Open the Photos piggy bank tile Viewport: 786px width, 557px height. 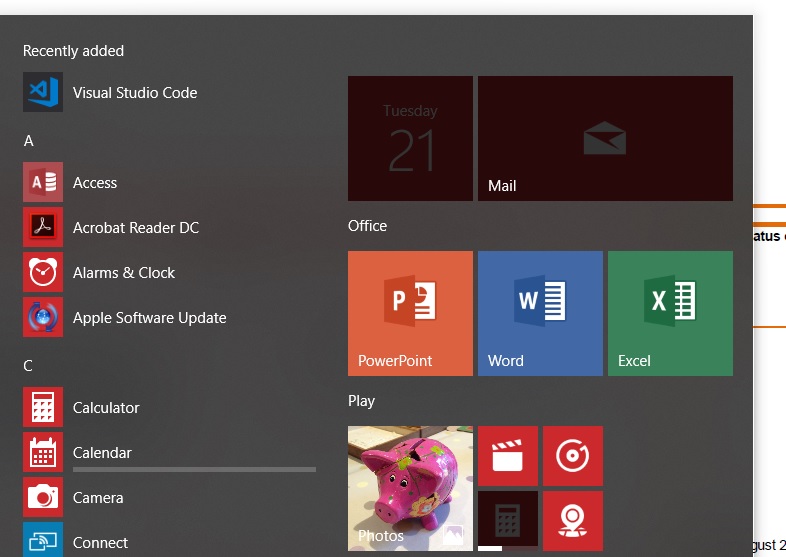[410, 488]
